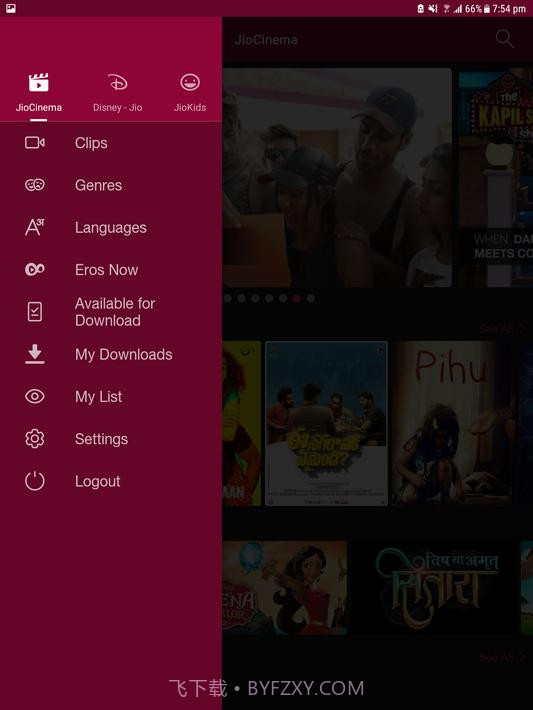This screenshot has height=710, width=533.
Task: Tap the Available for Download checklist icon
Action: pyautogui.click(x=35, y=312)
